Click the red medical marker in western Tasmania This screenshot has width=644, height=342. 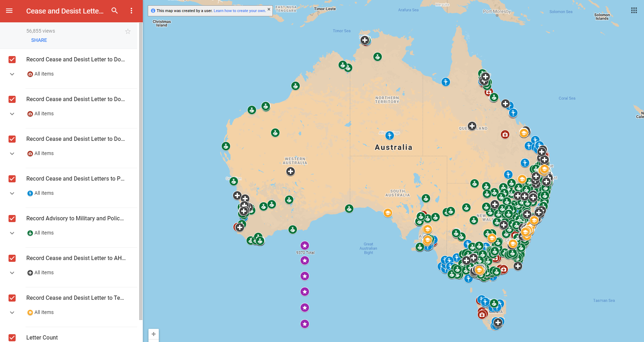(x=482, y=314)
